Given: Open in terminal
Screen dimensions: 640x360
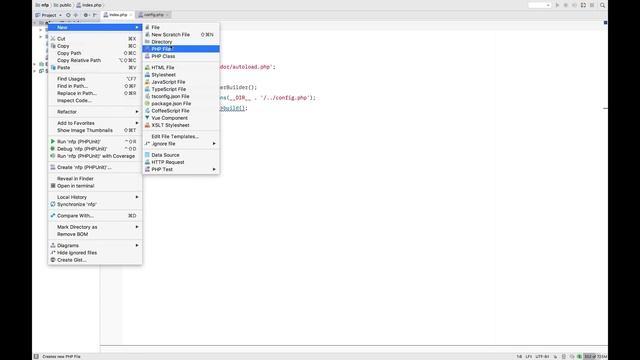Looking at the screenshot, I should pyautogui.click(x=95, y=186).
